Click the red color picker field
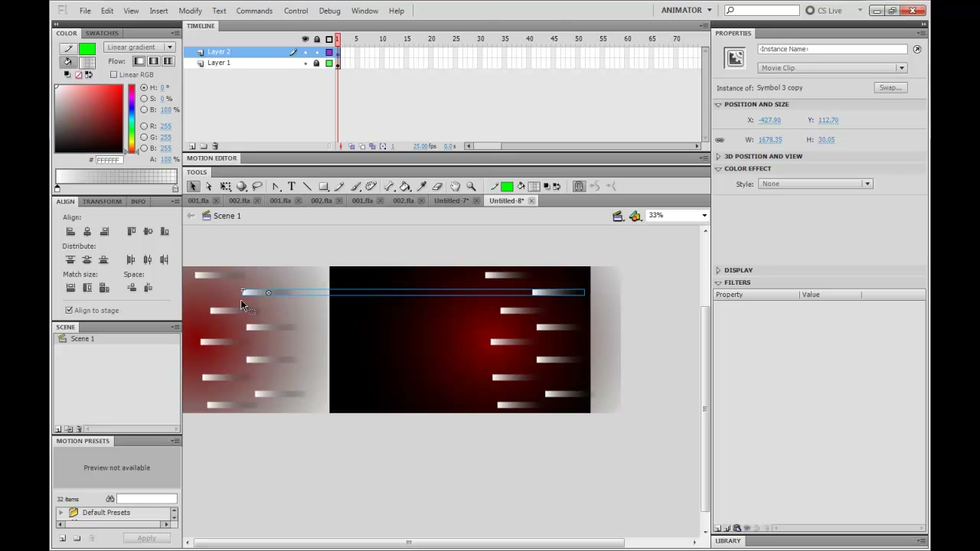Viewport: 980px width, 551px height. point(89,118)
